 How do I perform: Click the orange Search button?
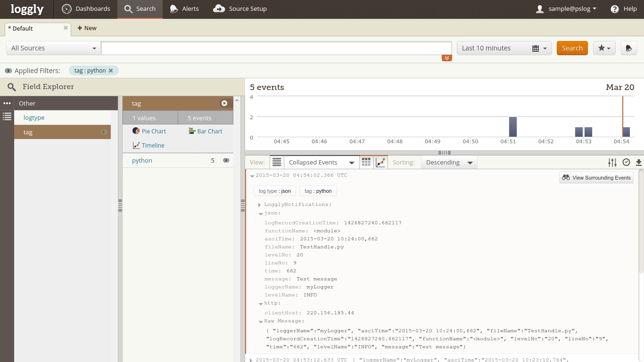point(572,48)
